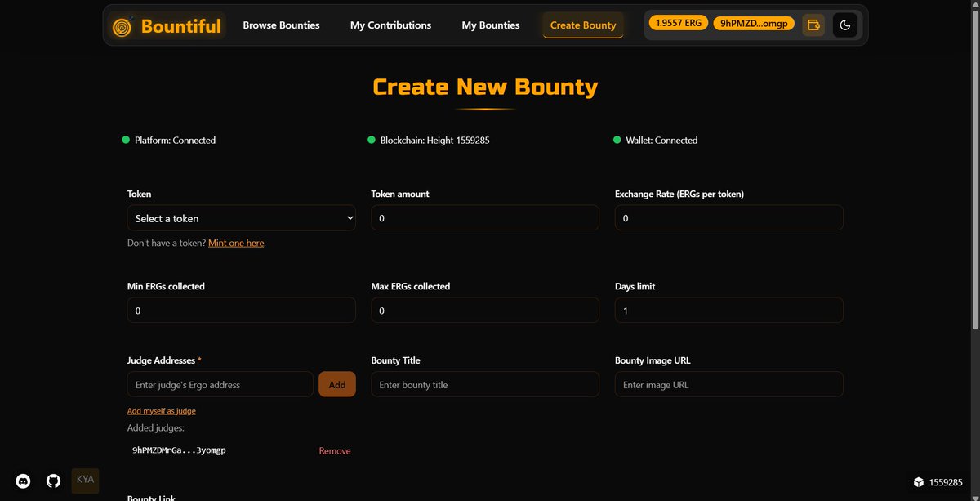The width and height of the screenshot is (980, 501).
Task: Click Add myself as judge link
Action: 162,411
